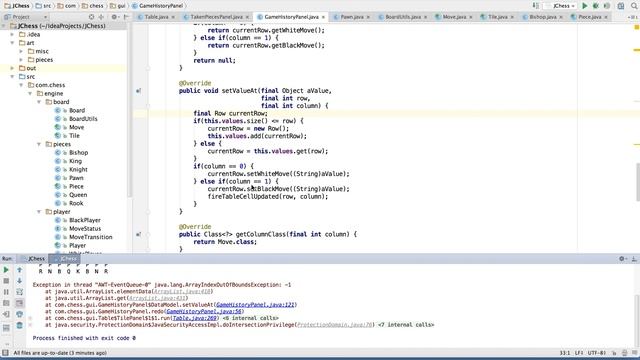Close the Tile.java tab
The image size is (640, 360).
[512, 17]
